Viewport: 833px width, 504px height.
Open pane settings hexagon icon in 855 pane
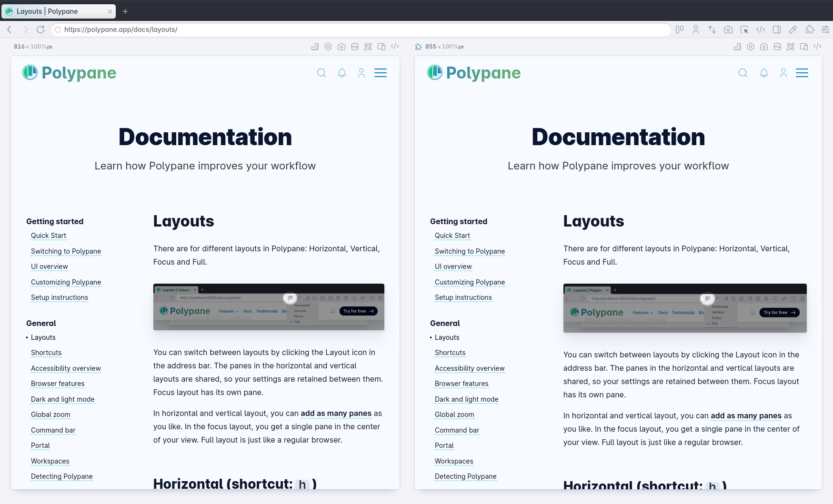click(751, 47)
